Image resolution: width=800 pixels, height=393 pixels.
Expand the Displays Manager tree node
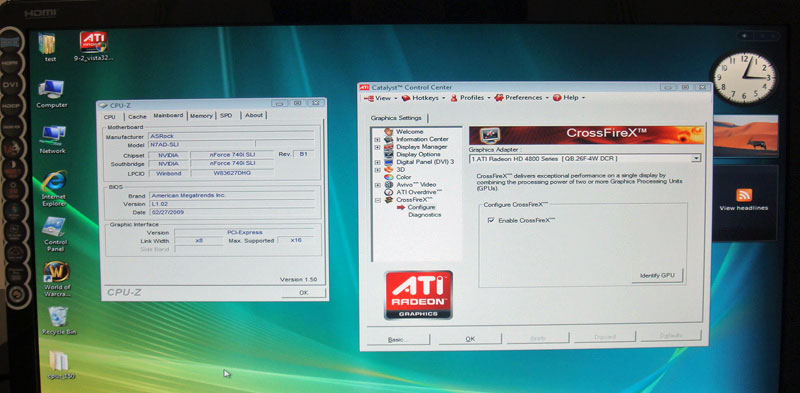tap(378, 147)
